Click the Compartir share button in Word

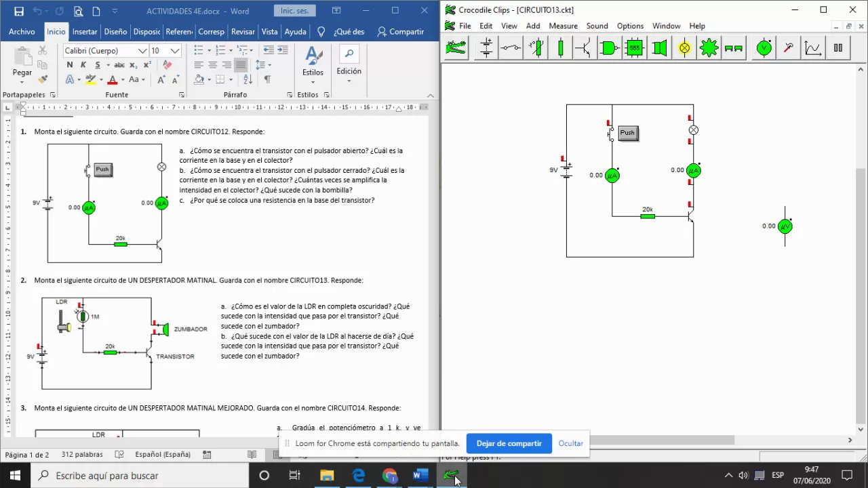[x=400, y=32]
